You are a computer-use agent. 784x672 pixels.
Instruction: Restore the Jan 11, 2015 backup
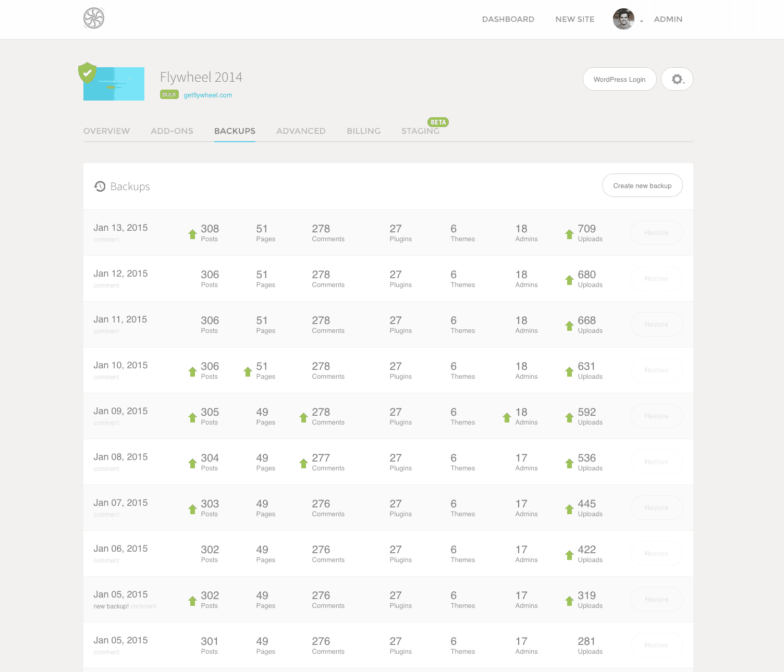click(656, 324)
